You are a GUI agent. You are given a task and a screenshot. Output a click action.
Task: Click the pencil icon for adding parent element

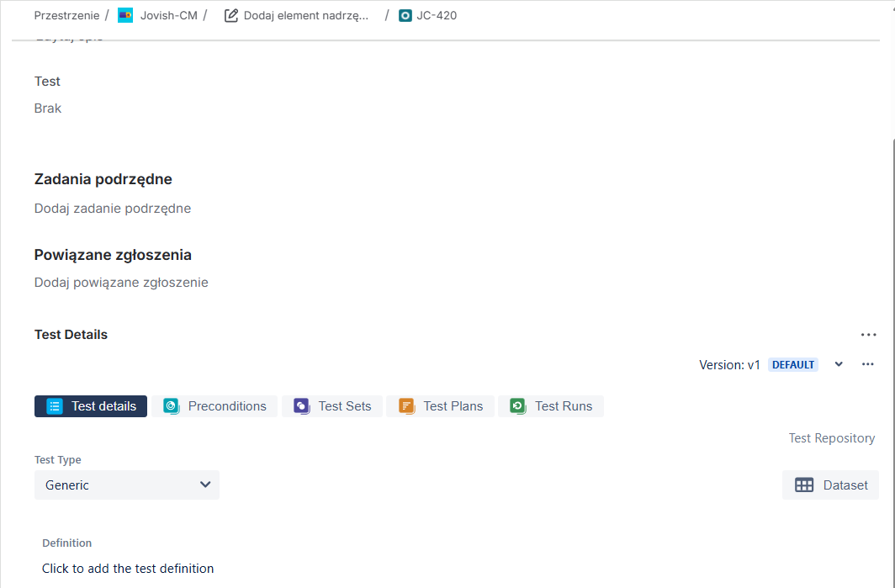pos(231,15)
